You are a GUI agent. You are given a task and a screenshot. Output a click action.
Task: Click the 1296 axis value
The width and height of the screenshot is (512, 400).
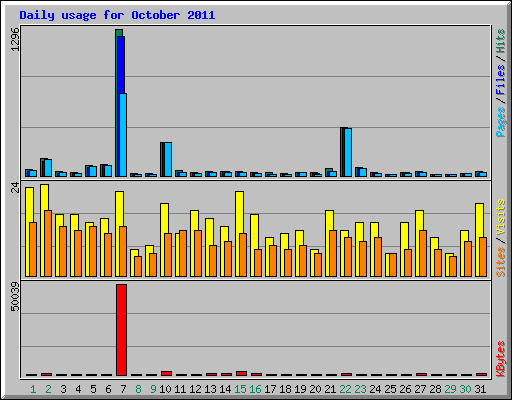(15, 39)
